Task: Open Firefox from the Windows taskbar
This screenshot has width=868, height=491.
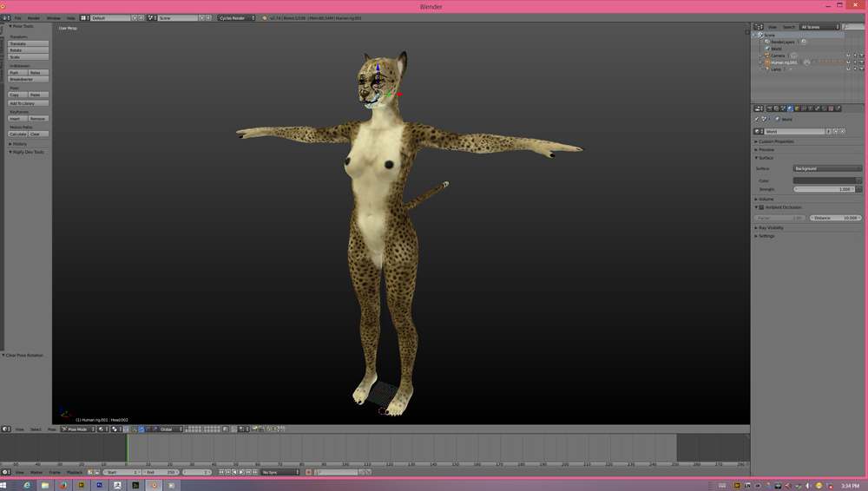Action: pos(63,486)
